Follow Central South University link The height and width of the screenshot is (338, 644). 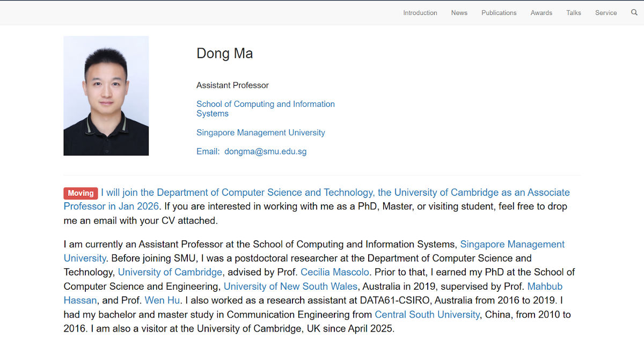(427, 314)
